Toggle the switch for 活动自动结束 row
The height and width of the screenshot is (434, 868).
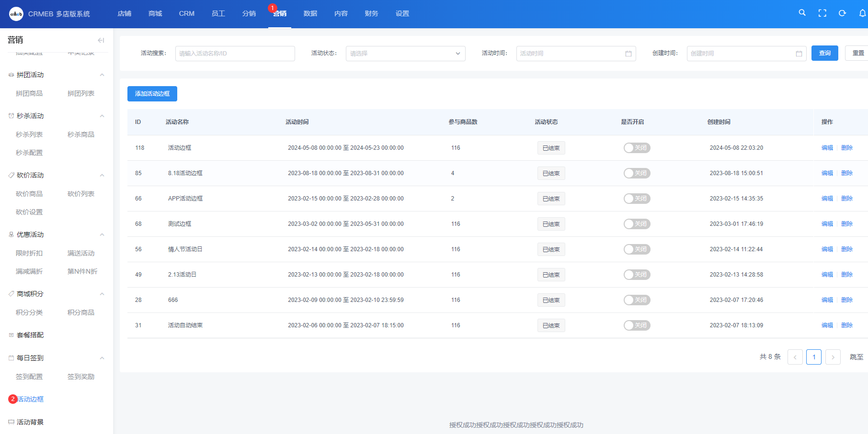click(x=637, y=325)
